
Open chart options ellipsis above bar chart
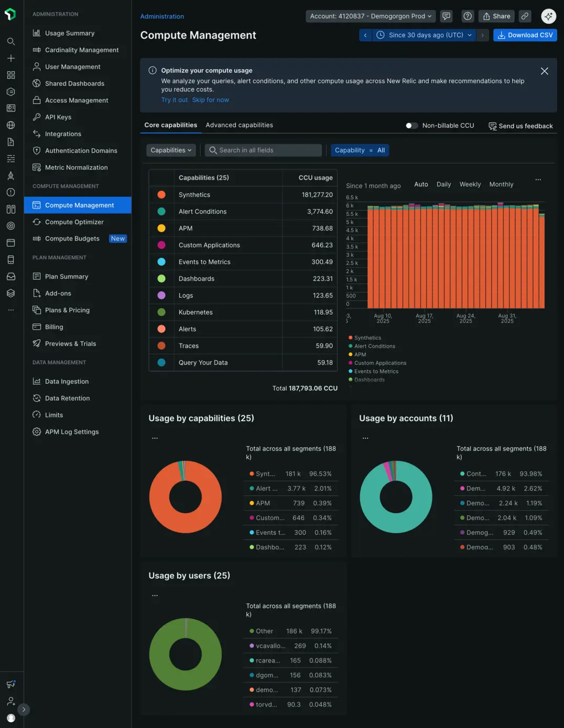click(x=538, y=180)
